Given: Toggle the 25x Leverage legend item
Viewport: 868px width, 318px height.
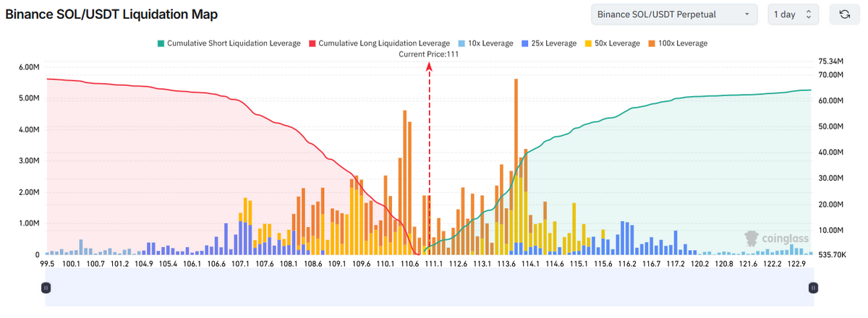Looking at the screenshot, I should point(548,43).
